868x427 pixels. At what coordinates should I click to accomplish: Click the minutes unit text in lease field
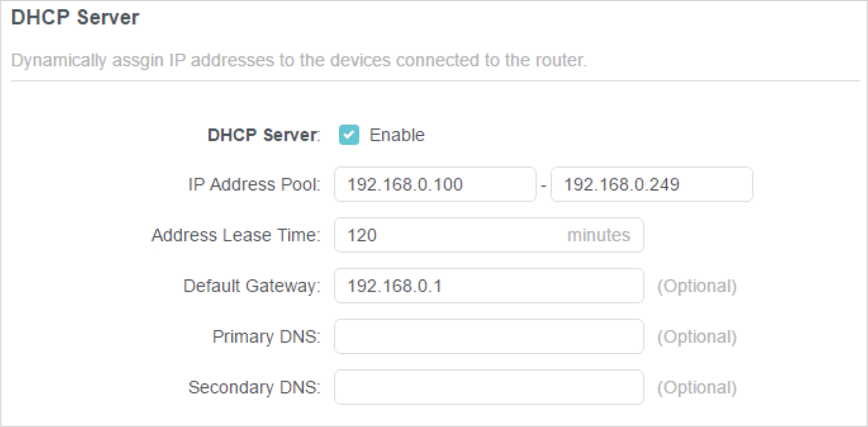(x=598, y=235)
